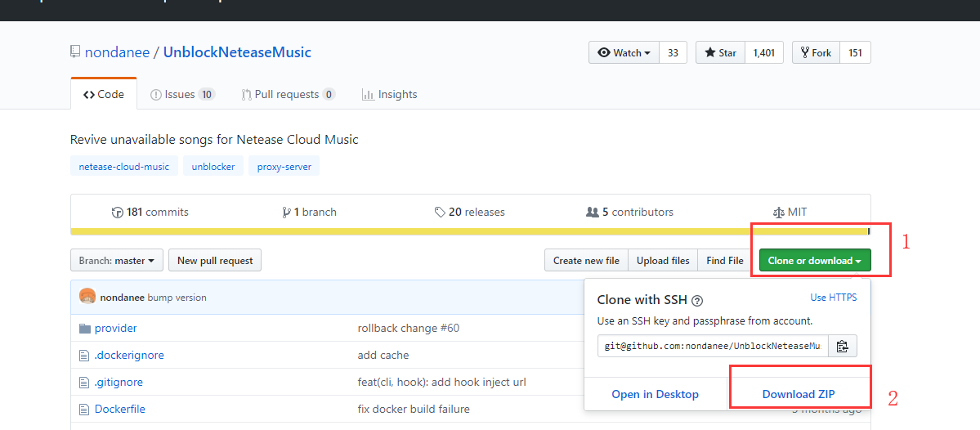
Task: Open the Issues tab
Action: 181,95
